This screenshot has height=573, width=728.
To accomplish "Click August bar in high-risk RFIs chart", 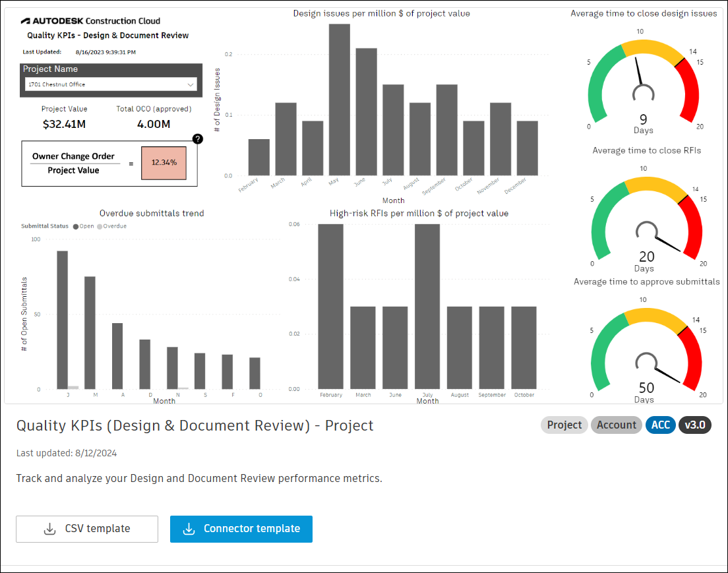I will [459, 347].
